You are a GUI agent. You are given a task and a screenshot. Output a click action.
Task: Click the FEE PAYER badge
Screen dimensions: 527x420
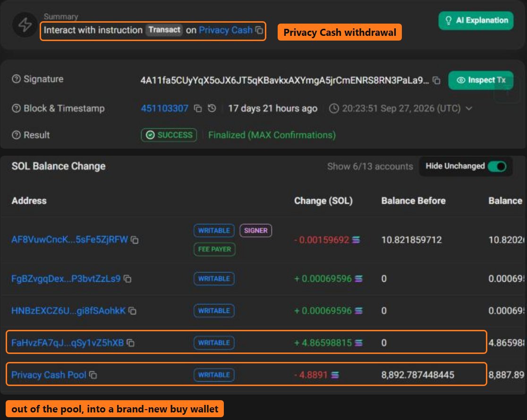click(214, 249)
